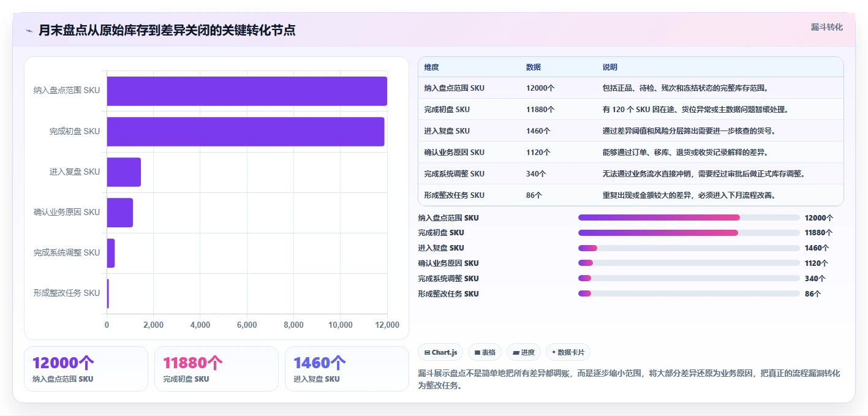This screenshot has height=416, width=868.
Task: Click table value 86个
Action: click(x=534, y=195)
